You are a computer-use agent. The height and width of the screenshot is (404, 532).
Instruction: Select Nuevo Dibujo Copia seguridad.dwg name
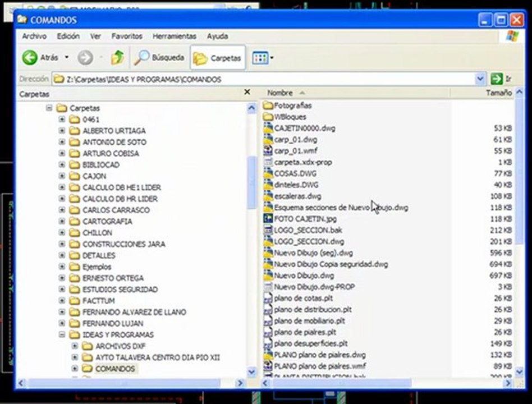tap(331, 264)
